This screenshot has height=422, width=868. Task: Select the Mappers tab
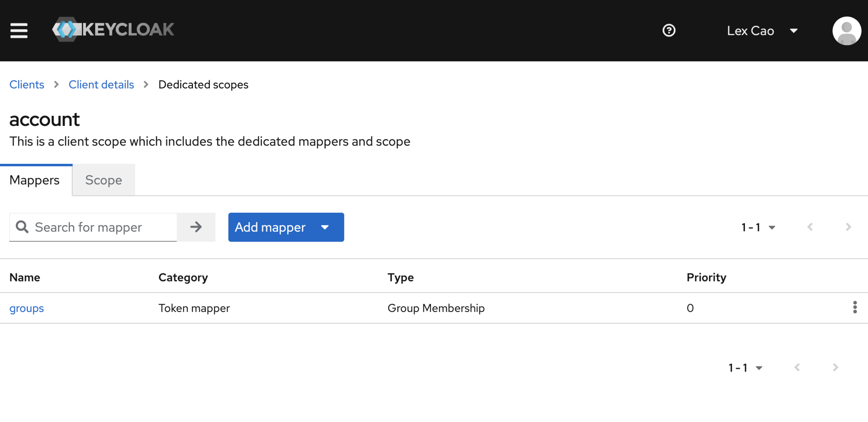(34, 180)
